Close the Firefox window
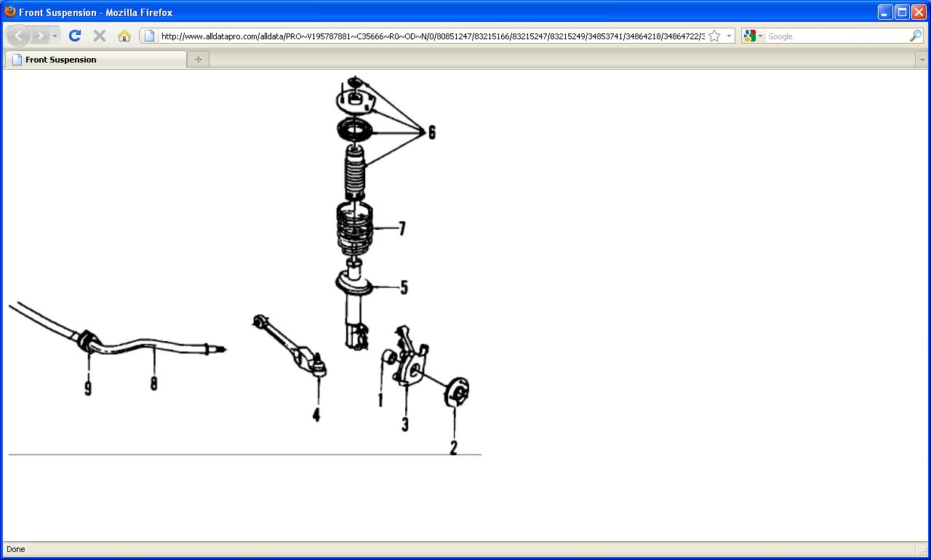 point(919,12)
